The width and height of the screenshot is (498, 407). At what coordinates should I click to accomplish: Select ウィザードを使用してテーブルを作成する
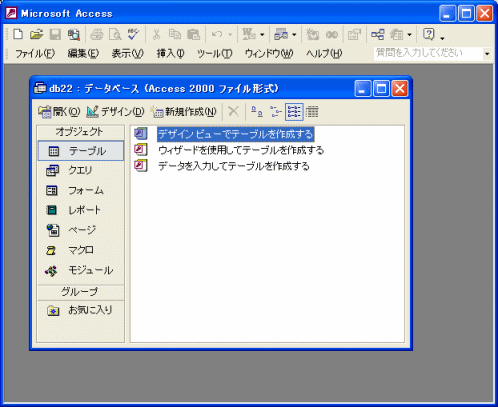pyautogui.click(x=241, y=150)
